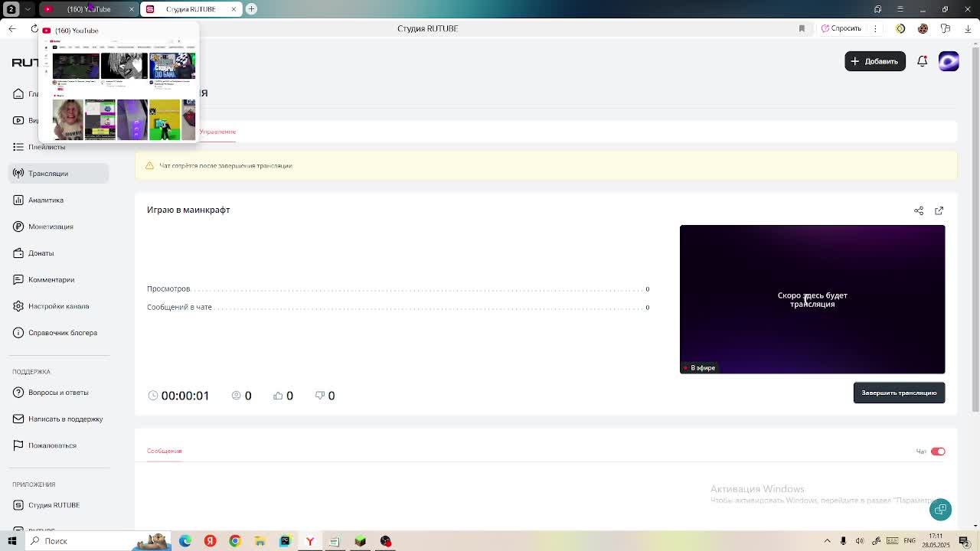Click the stream title Играю в майнкрафт
Viewport: 980px width, 551px height.
point(188,210)
